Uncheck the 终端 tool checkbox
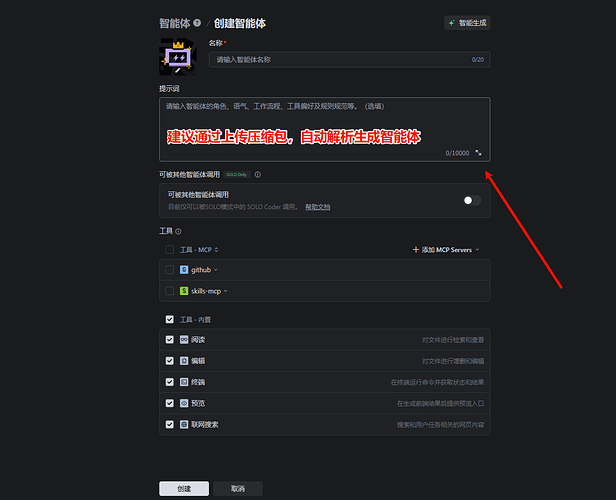616x500 pixels. coord(170,382)
